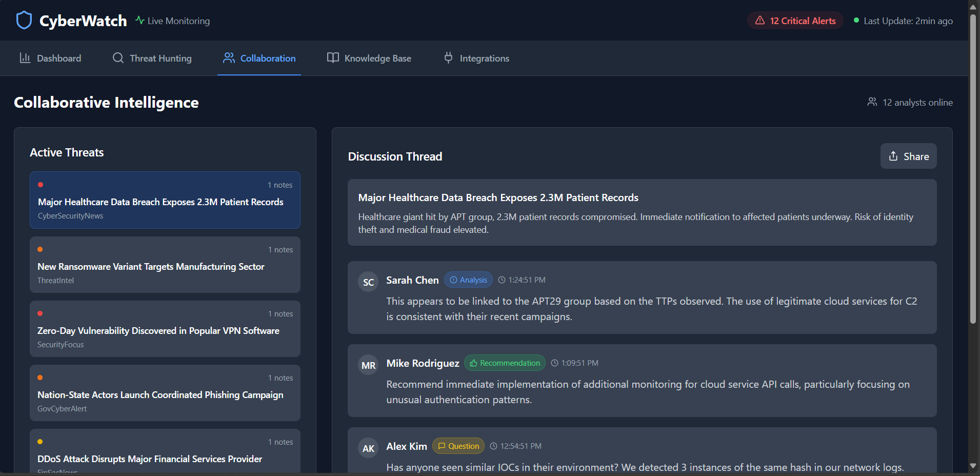Open the Dashboard tab
This screenshot has height=476, width=980.
[50, 58]
